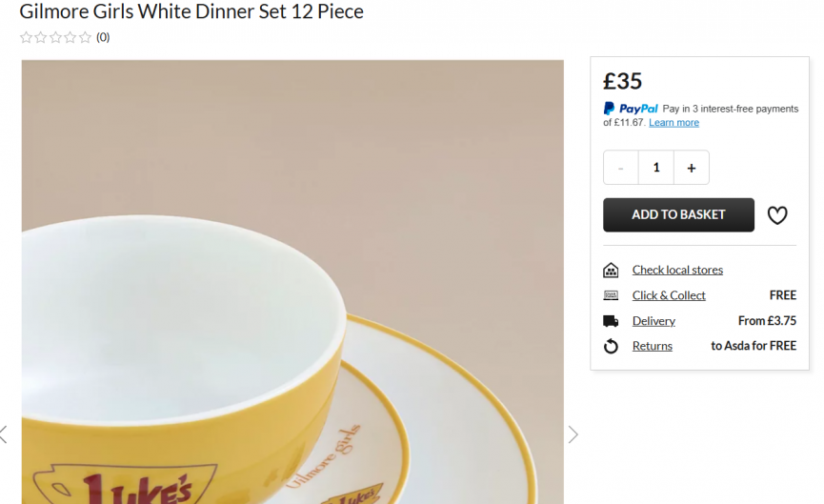824x504 pixels.
Task: Click the star rating row
Action: click(55, 38)
